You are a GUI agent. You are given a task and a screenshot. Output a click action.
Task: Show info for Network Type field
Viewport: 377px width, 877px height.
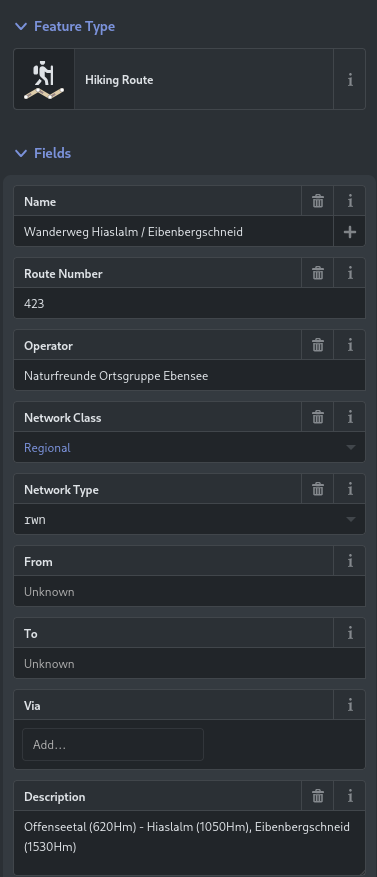pos(350,489)
